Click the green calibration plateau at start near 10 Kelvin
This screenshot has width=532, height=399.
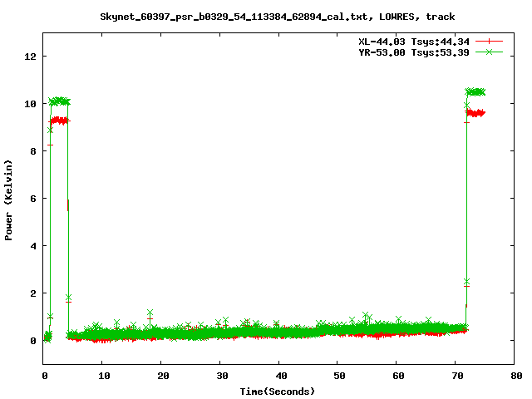pyautogui.click(x=59, y=101)
